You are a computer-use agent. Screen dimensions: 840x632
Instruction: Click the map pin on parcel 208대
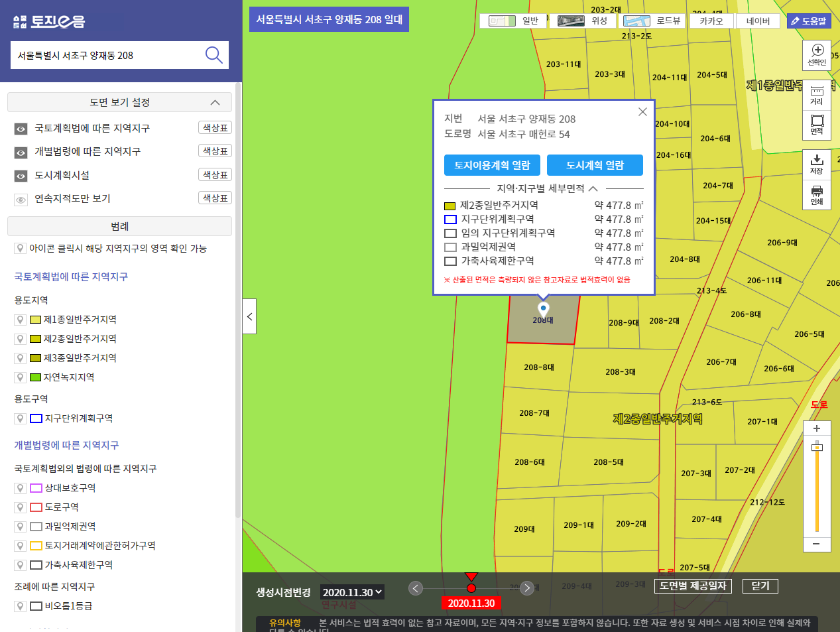pyautogui.click(x=544, y=309)
